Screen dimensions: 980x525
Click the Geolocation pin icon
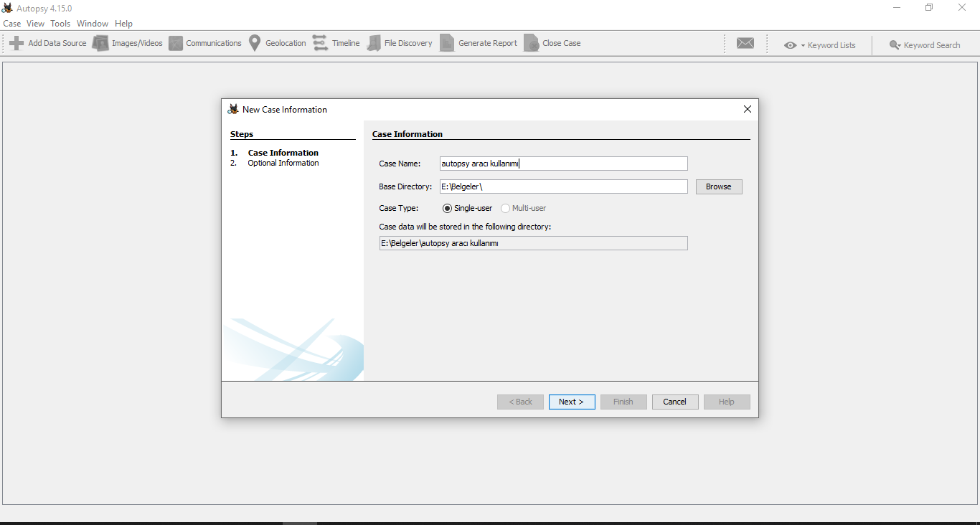(x=255, y=43)
